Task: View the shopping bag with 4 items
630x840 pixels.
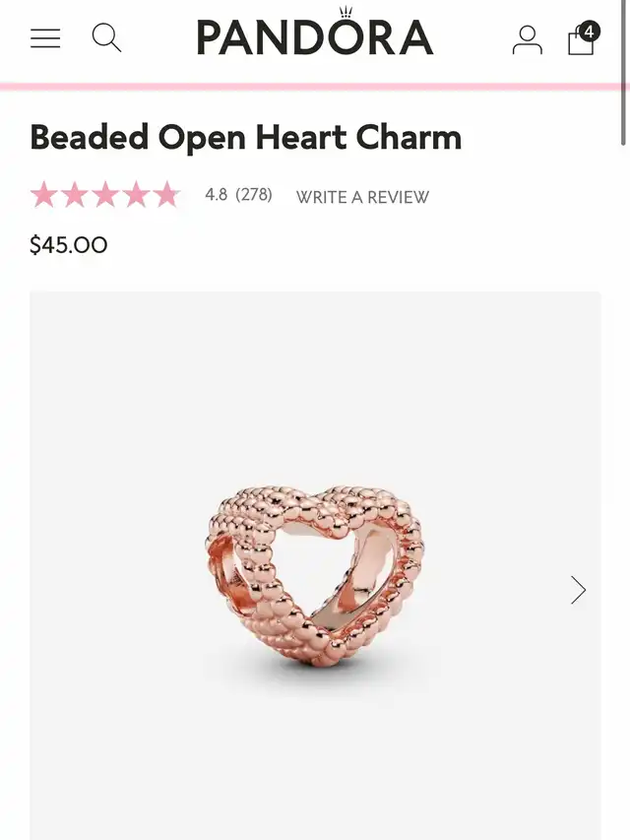Action: [x=583, y=38]
